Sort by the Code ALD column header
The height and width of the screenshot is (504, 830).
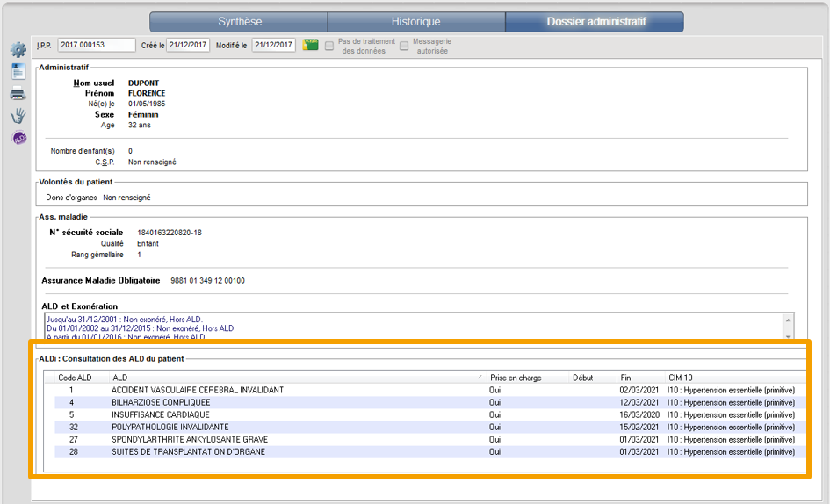point(75,378)
